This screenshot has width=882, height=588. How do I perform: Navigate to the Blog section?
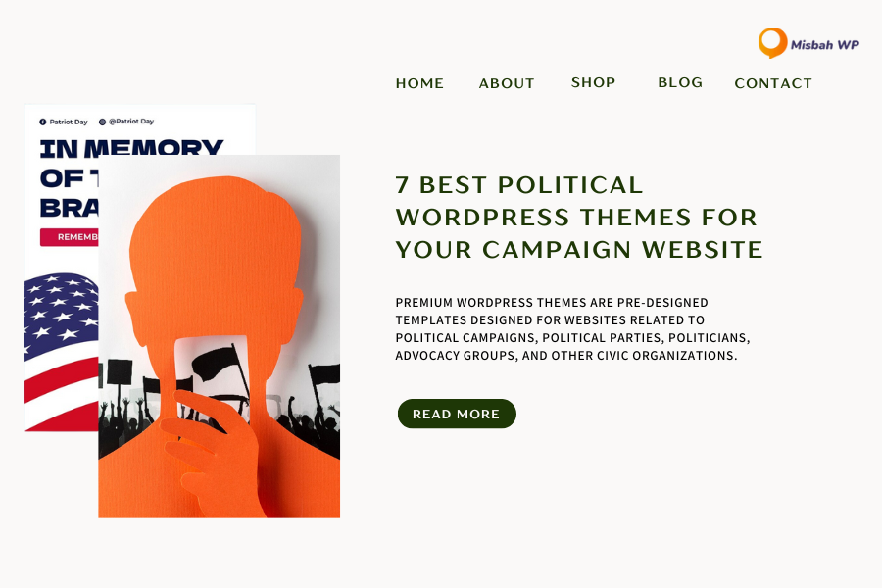[x=680, y=82]
